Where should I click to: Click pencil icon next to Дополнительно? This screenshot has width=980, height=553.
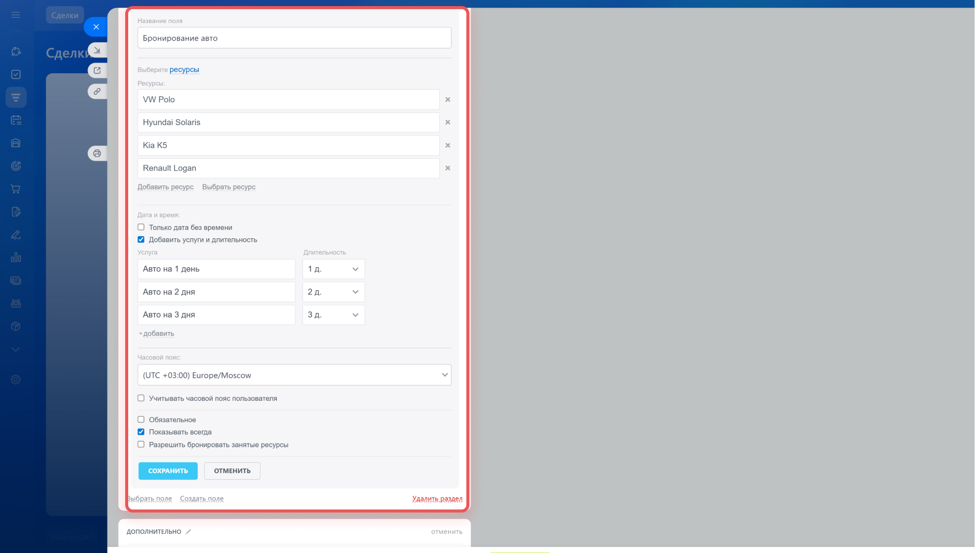(188, 532)
